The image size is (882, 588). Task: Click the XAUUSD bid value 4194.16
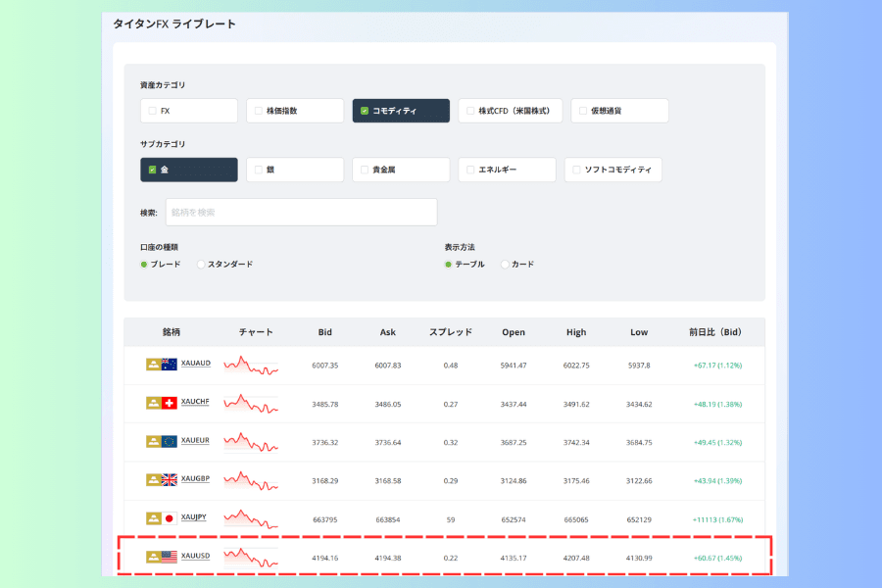(325, 559)
